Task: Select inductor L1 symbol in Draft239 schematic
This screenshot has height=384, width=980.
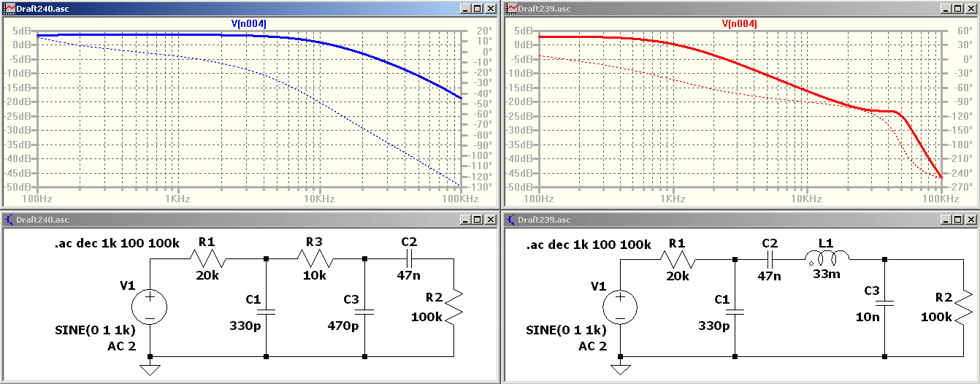Action: (x=827, y=256)
